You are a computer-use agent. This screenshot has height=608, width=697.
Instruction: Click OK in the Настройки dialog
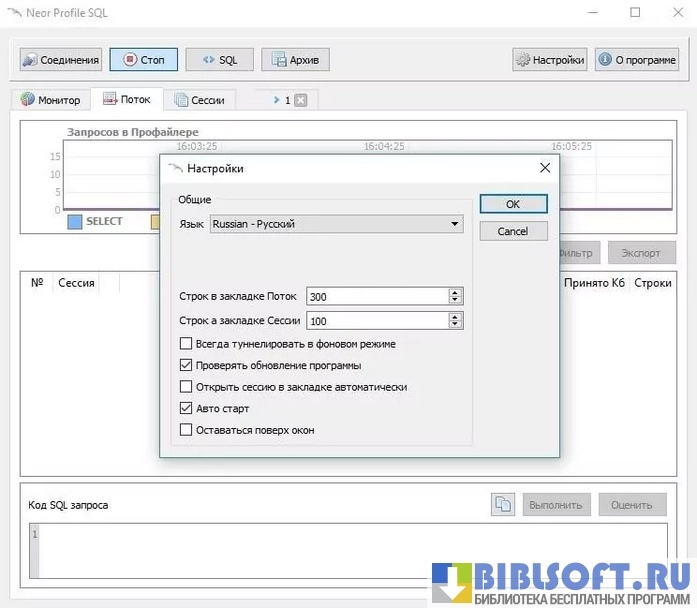513,204
